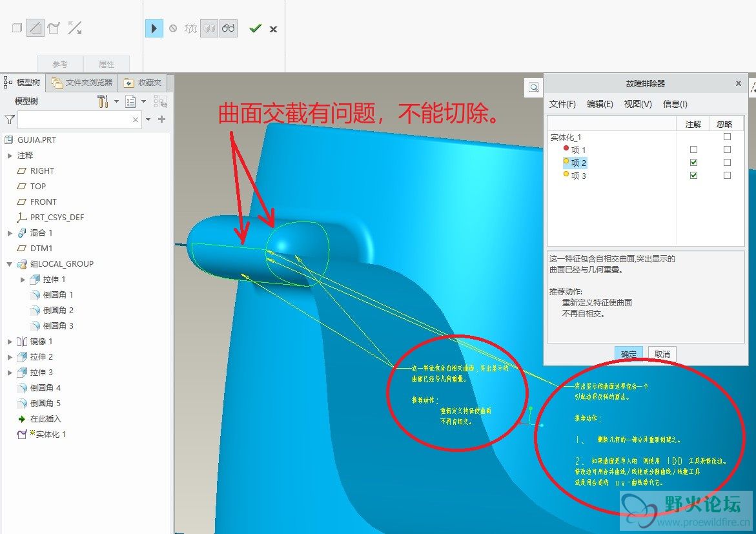756x534 pixels.
Task: Click the resume play arrow button
Action: [x=154, y=28]
